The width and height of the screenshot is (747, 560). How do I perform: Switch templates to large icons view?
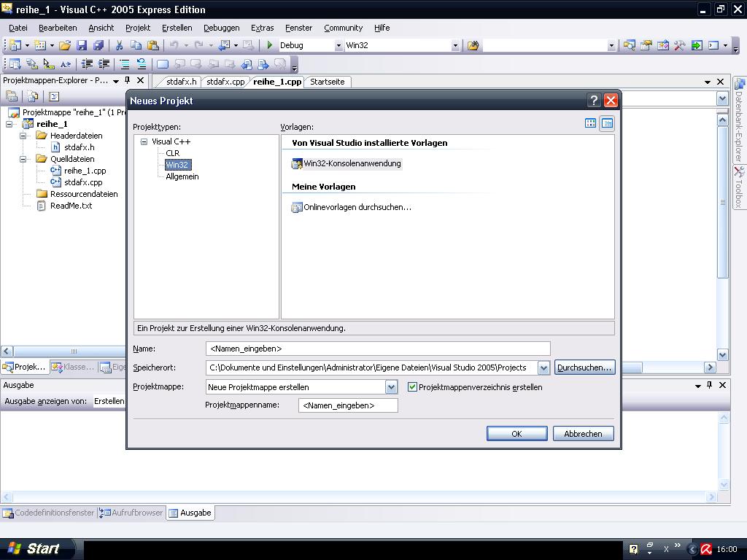pyautogui.click(x=590, y=123)
